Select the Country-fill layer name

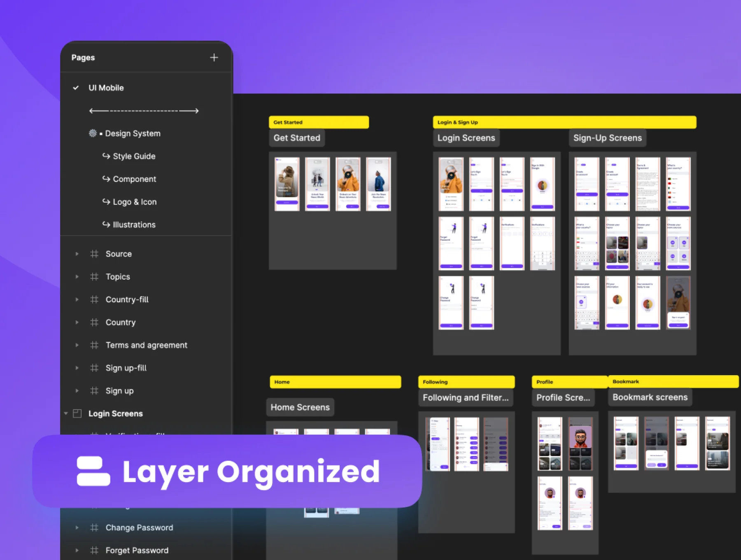[x=127, y=300]
